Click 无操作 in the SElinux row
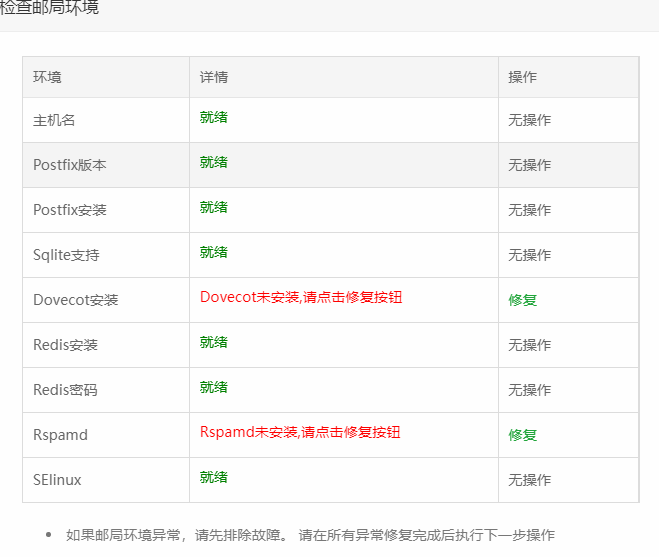659x557 pixels. coord(530,480)
